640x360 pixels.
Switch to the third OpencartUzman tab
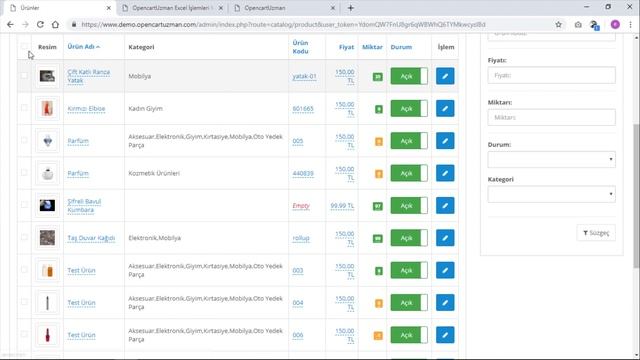[284, 8]
